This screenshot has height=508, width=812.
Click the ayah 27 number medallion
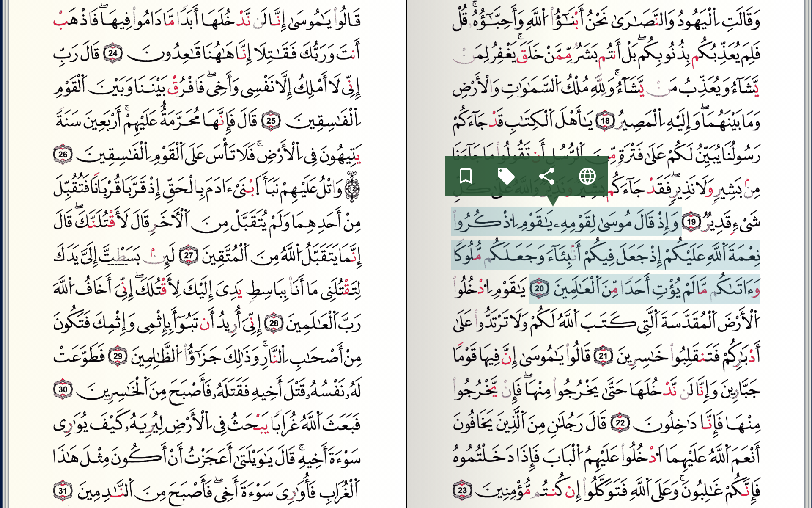(189, 254)
